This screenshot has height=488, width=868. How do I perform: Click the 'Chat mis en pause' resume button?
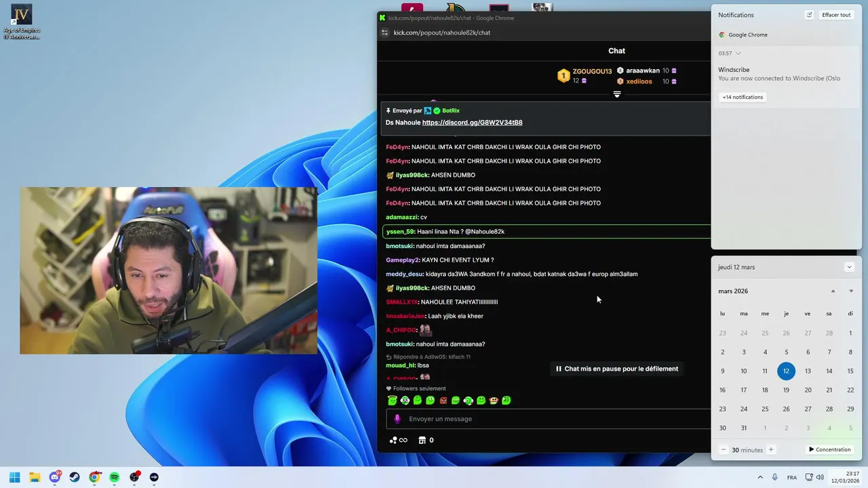click(617, 369)
